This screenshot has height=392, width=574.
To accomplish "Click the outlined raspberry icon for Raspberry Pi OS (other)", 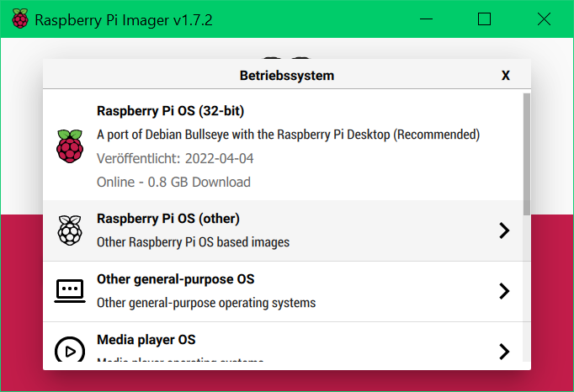I will point(70,230).
